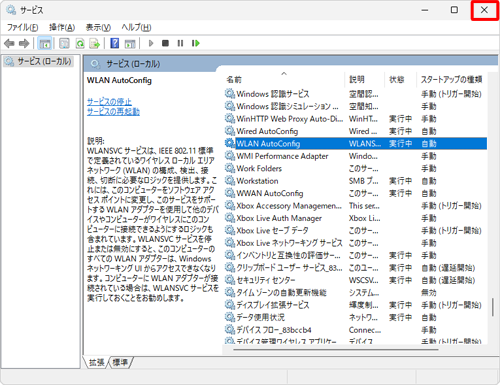Click the Services title bar icon
Image resolution: width=500 pixels, height=385 pixels.
11,10
